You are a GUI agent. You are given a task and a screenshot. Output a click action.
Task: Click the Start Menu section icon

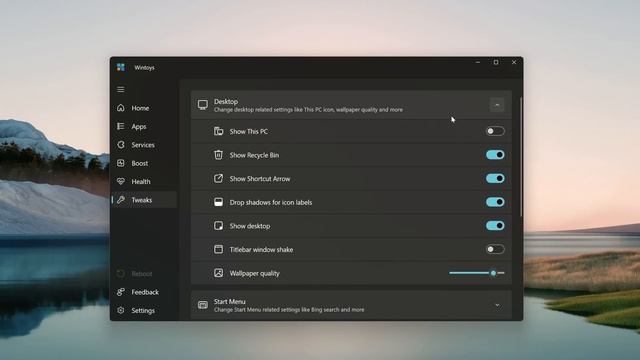(202, 305)
